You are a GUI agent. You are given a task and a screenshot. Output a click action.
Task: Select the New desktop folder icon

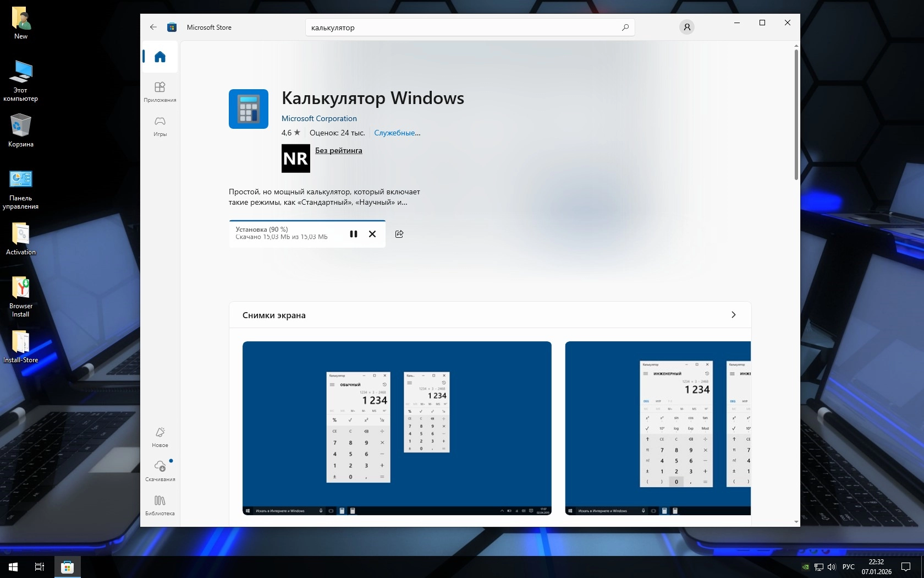[21, 23]
